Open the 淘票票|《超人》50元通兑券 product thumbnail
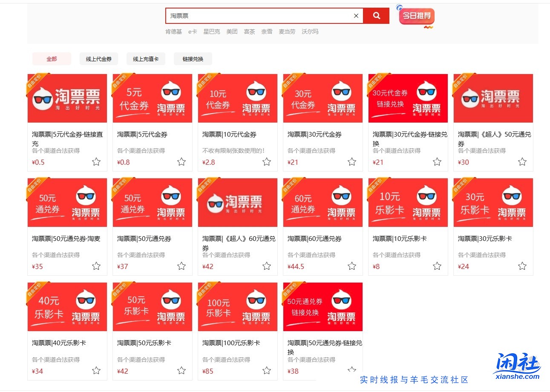The width and height of the screenshot is (550, 392). [493, 98]
